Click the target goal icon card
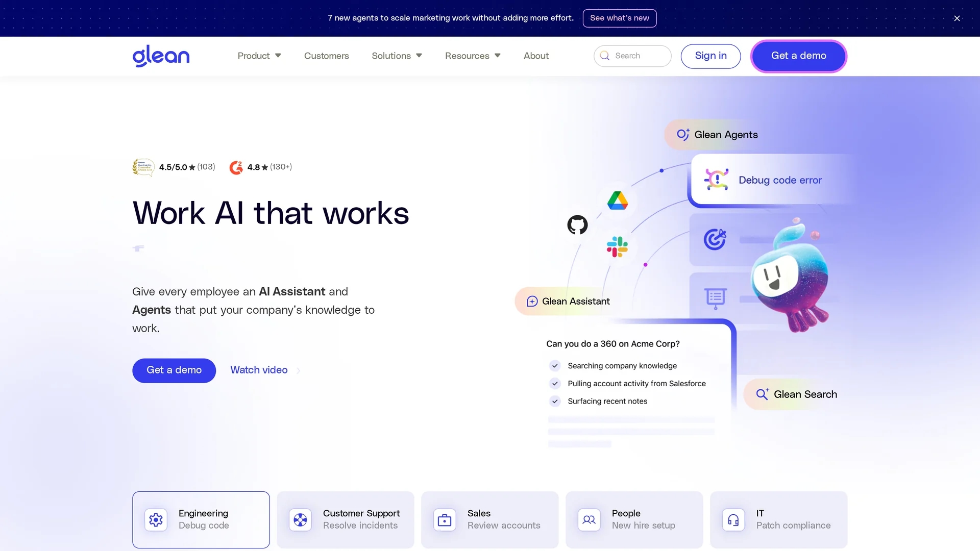 [x=715, y=239]
